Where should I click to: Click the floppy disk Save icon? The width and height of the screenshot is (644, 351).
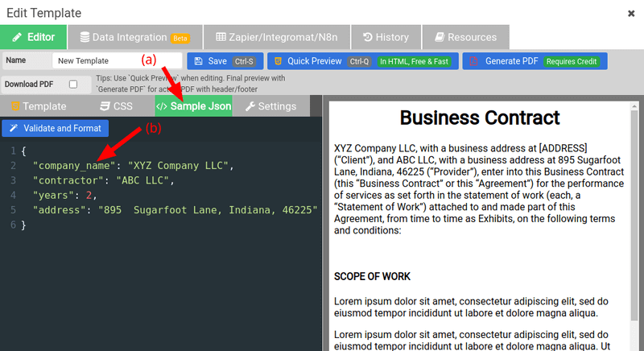pyautogui.click(x=198, y=61)
